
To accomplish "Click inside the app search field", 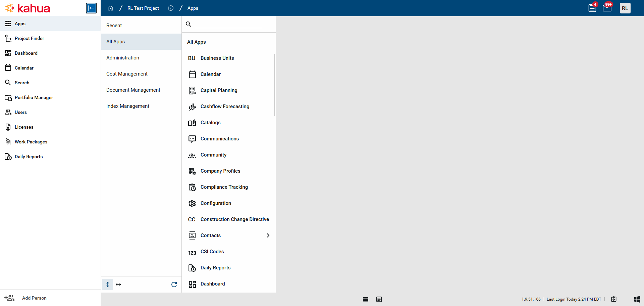I will 229,24.
